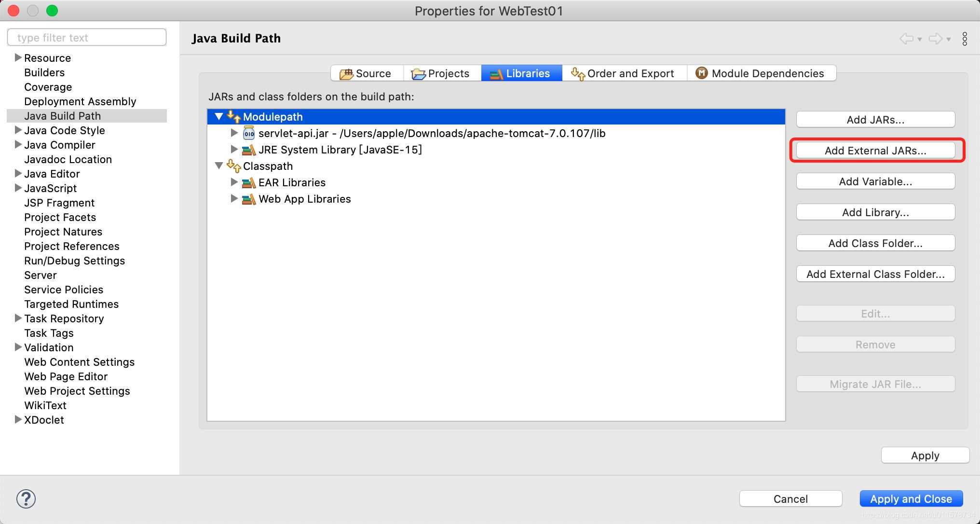Expand the servlet-api.jar entry
Viewport: 980px width, 524px height.
pos(233,133)
